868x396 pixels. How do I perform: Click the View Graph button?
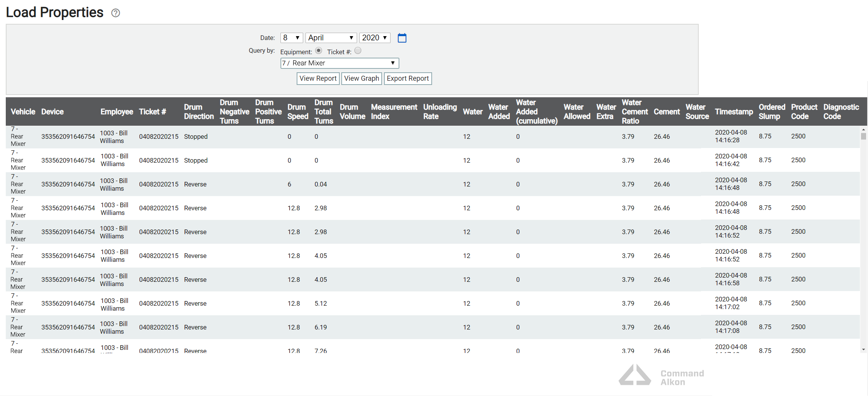click(x=362, y=78)
